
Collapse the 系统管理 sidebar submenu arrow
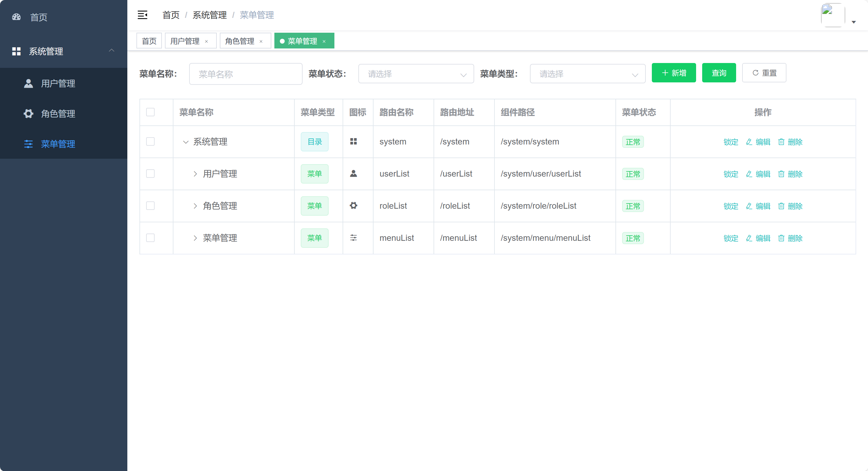(112, 51)
